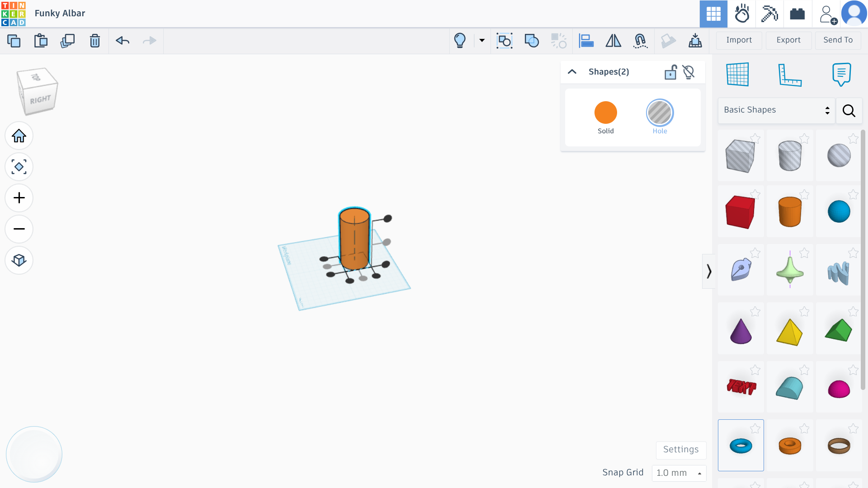The height and width of the screenshot is (488, 868).
Task: Collapse the shapes panel chevron
Action: (708, 271)
